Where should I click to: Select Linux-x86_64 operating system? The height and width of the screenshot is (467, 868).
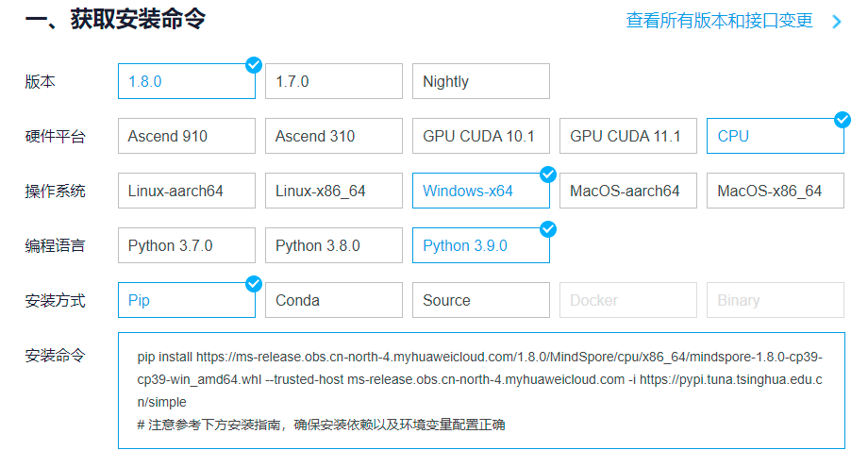pyautogui.click(x=334, y=191)
